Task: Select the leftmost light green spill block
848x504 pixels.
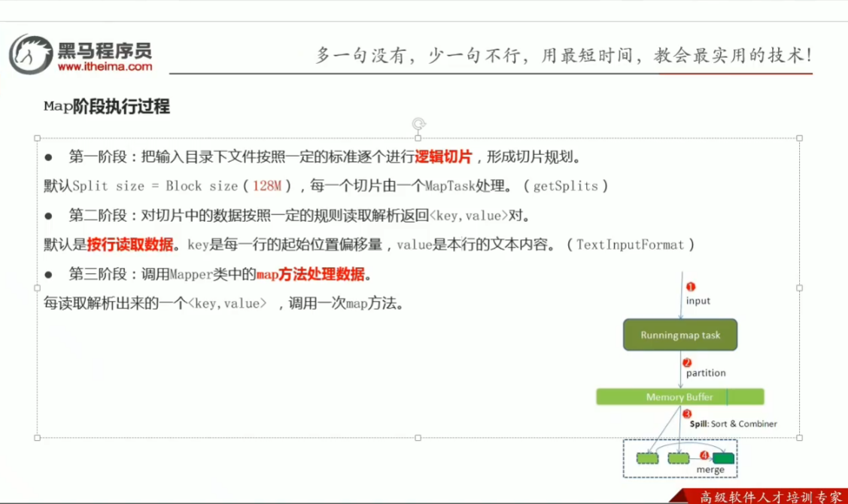Action: coord(647,459)
